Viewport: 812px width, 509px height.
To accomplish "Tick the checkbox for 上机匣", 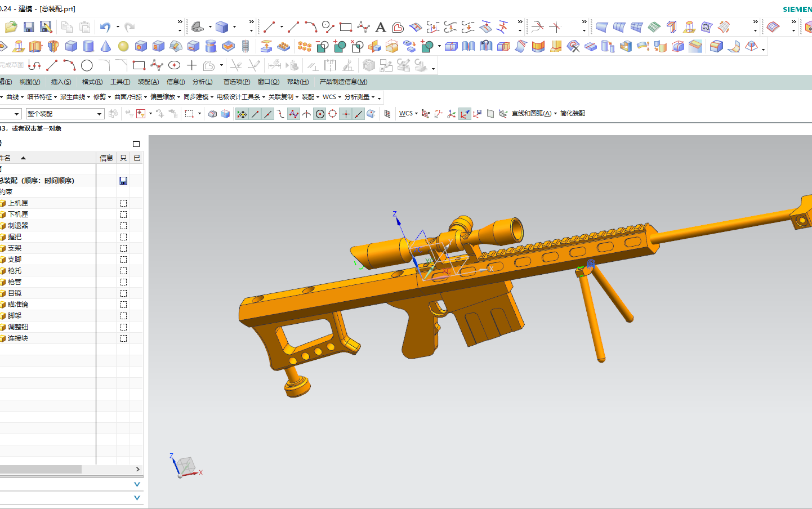I will (x=123, y=203).
